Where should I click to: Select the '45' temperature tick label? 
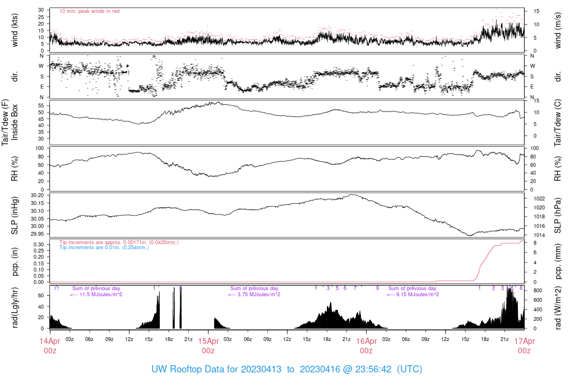(41, 119)
